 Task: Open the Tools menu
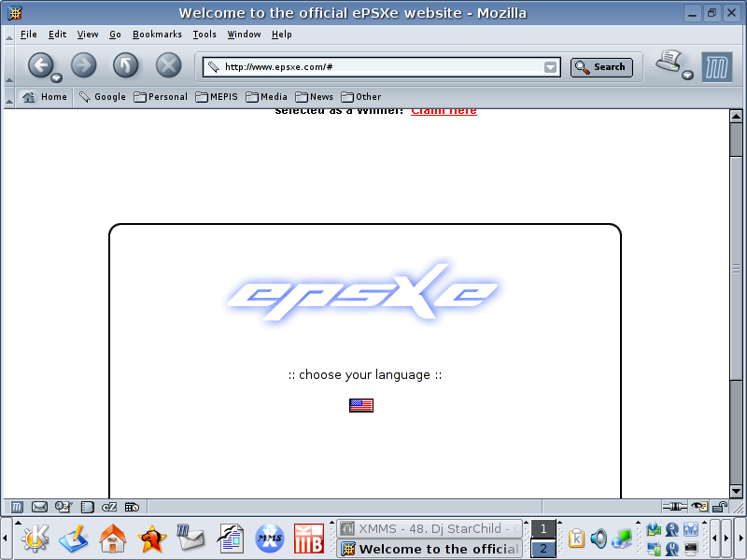(204, 35)
